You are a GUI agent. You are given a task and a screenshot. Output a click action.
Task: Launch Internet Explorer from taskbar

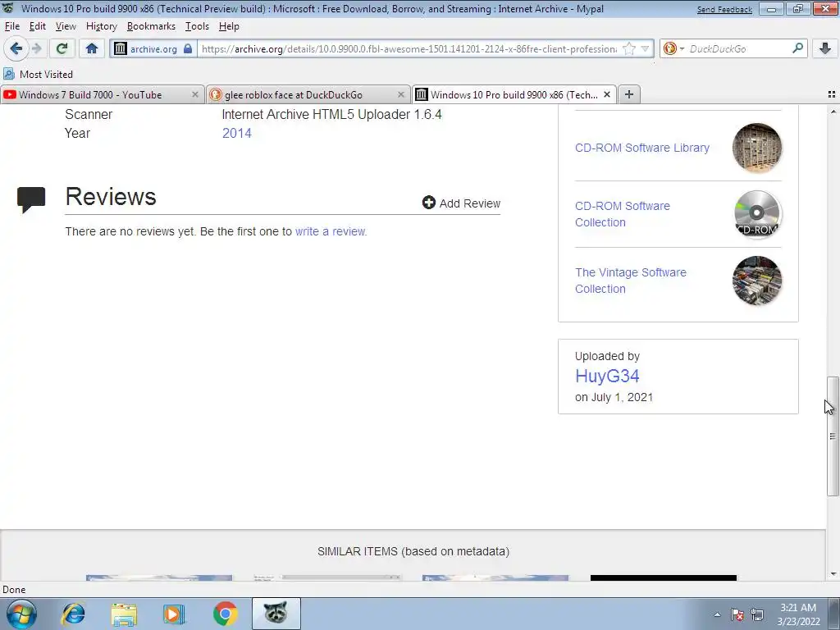click(73, 614)
